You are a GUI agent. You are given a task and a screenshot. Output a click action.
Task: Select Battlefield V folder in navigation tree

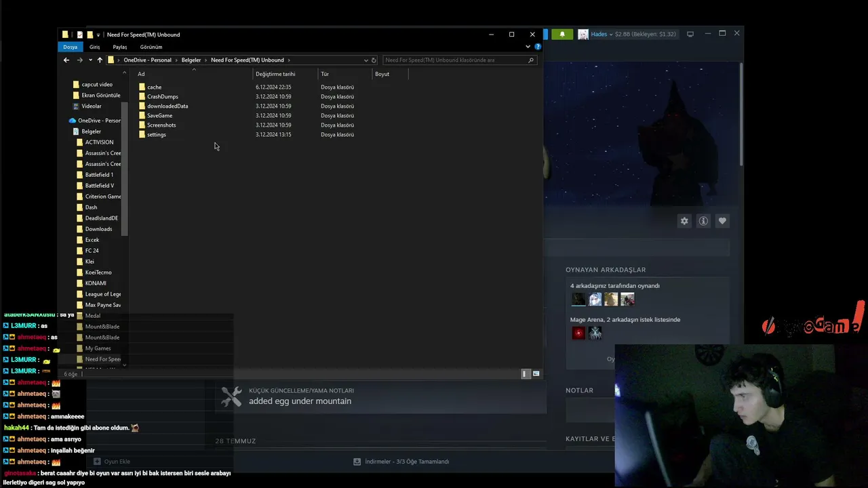click(x=99, y=186)
